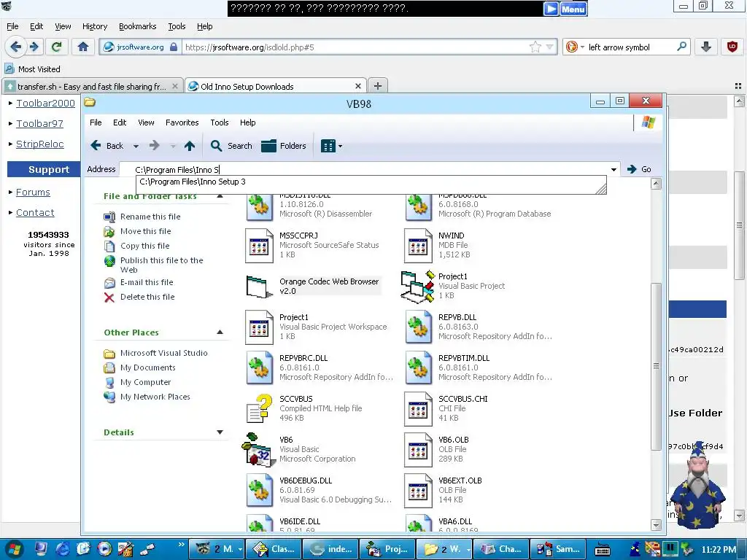The width and height of the screenshot is (747, 560).
Task: Open the Forums link on the jrsoftware page
Action: 33,192
